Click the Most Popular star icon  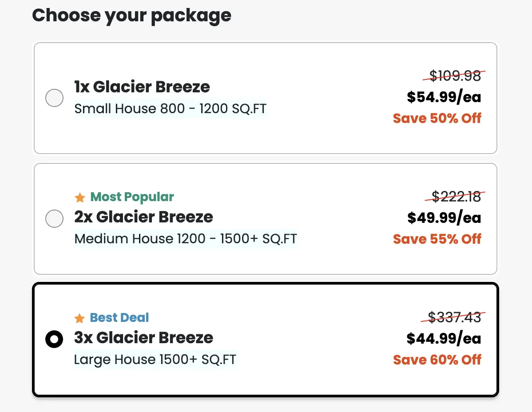click(x=79, y=197)
